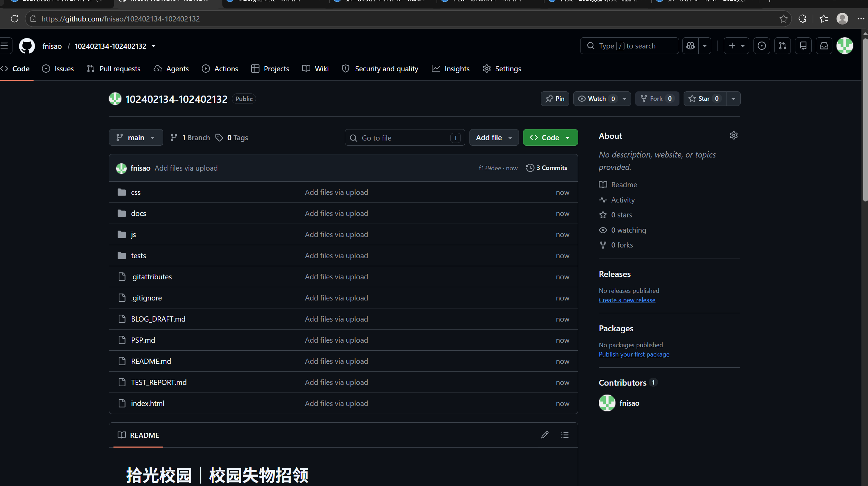
Task: Switch to the Actions tab
Action: (220, 69)
